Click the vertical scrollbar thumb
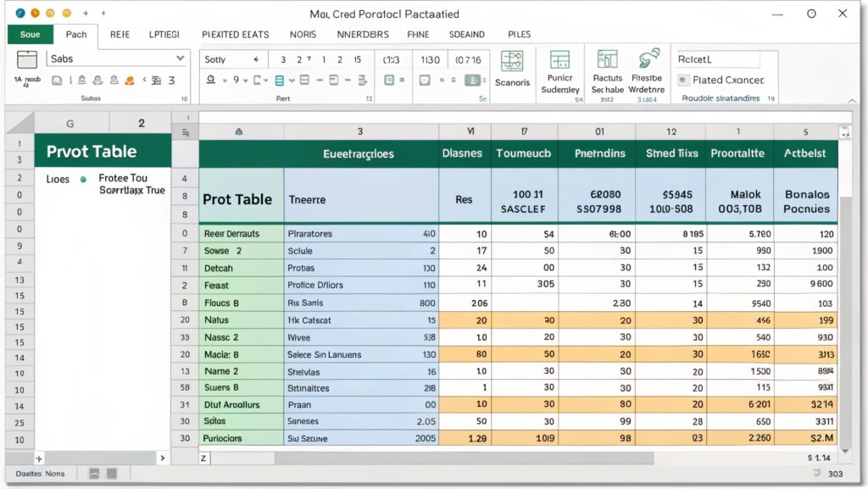This screenshot has height=489, width=868. (845, 321)
